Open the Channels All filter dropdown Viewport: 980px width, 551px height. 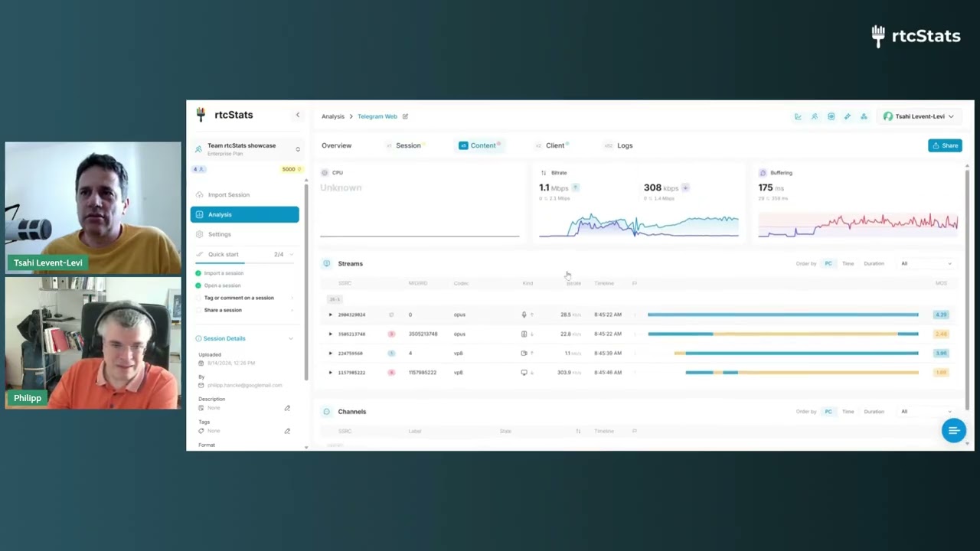pos(926,412)
